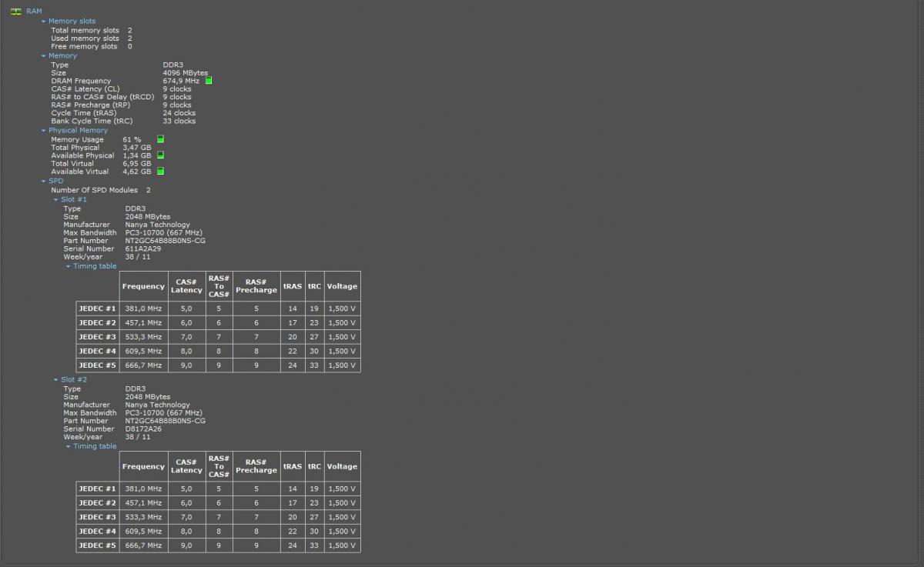Click the green indicator beside Available Physical
Viewport: 924px width, 567px height.
[161, 155]
